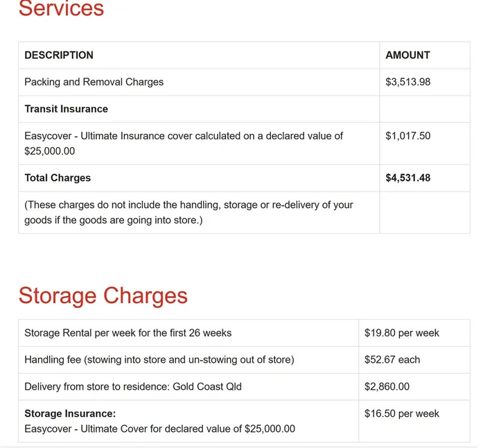The image size is (499, 448).
Task: Click the Transit Insurance label
Action: pyautogui.click(x=66, y=109)
